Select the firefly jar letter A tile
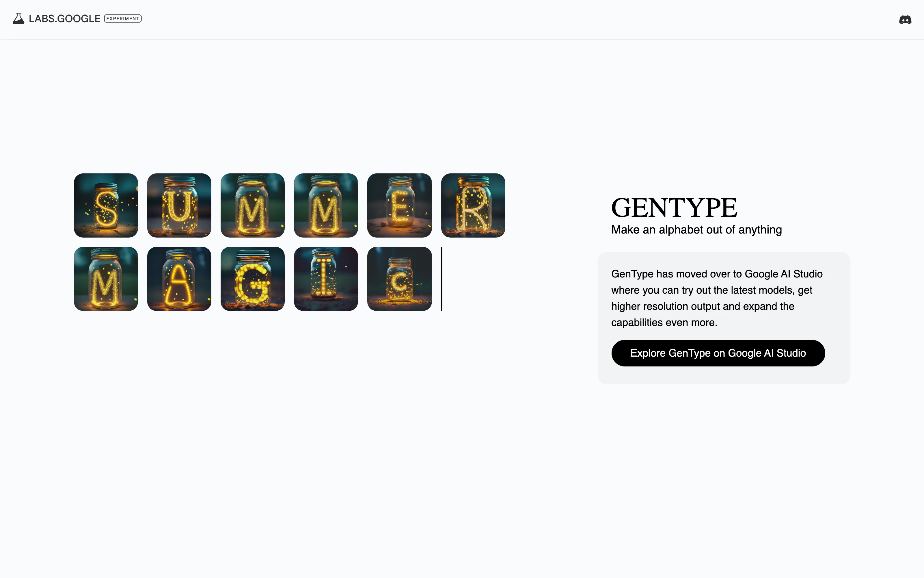Image resolution: width=924 pixels, height=578 pixels. pos(179,279)
